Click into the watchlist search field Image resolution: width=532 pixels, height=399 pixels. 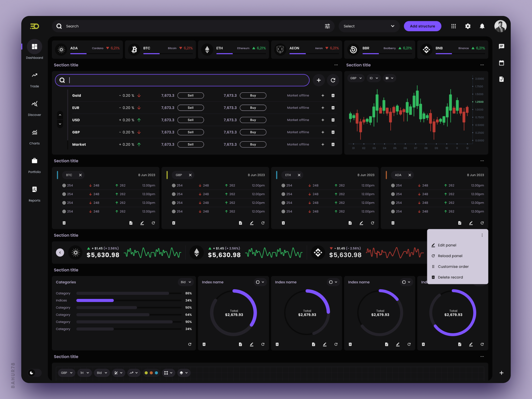point(182,80)
